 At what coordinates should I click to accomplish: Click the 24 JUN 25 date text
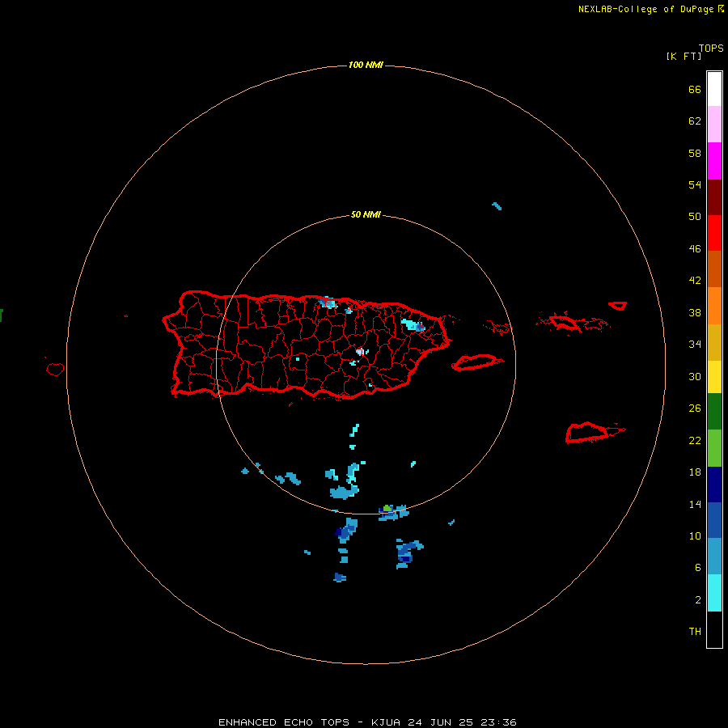click(x=440, y=722)
